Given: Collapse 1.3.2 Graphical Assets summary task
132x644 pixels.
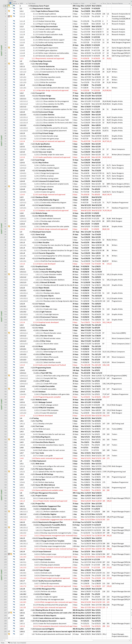Looking at the screenshot, I should coord(31,267).
